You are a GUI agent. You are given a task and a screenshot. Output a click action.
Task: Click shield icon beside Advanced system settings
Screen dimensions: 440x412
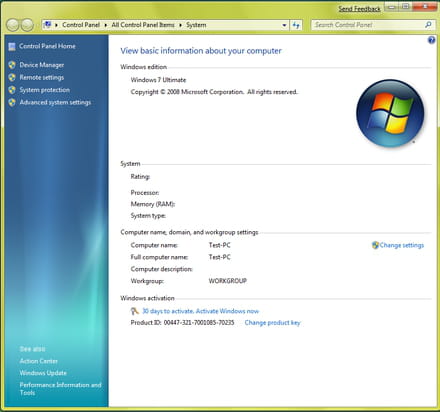point(12,102)
